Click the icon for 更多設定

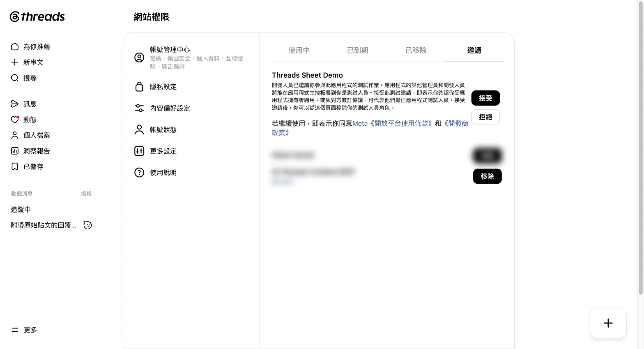tap(139, 151)
